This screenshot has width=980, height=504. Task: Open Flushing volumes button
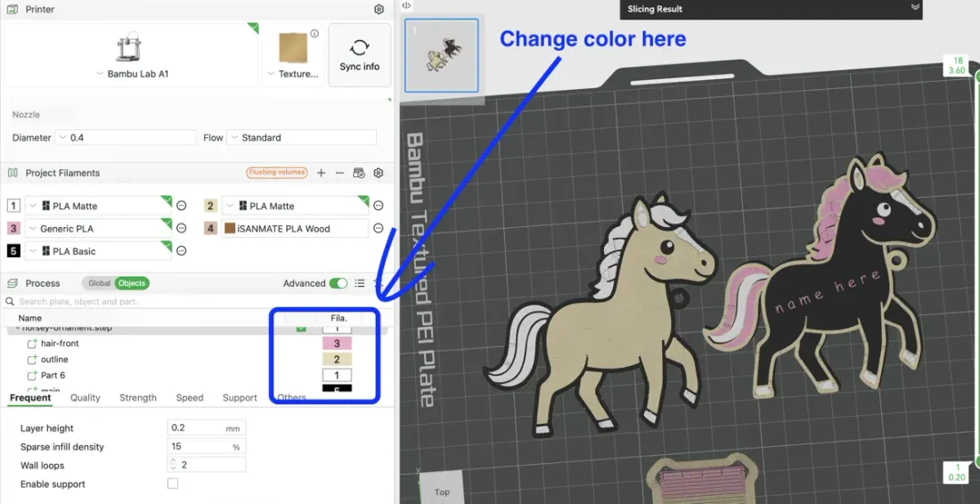click(277, 173)
